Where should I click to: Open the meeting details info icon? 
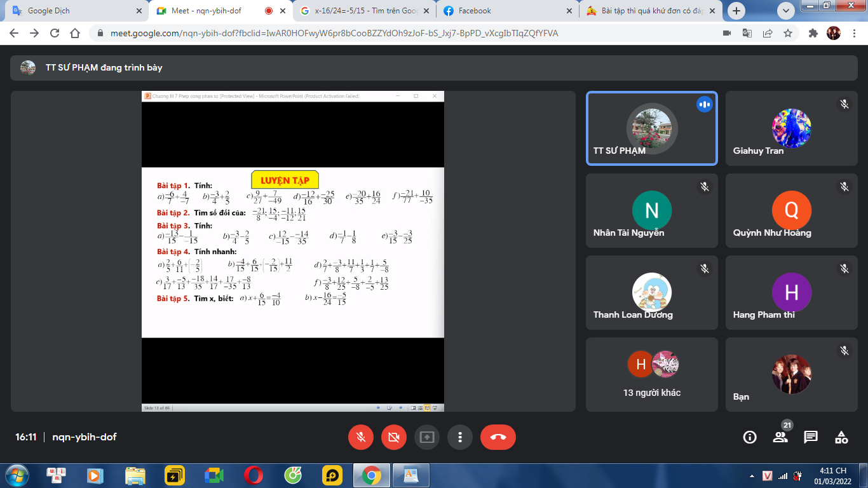point(750,437)
